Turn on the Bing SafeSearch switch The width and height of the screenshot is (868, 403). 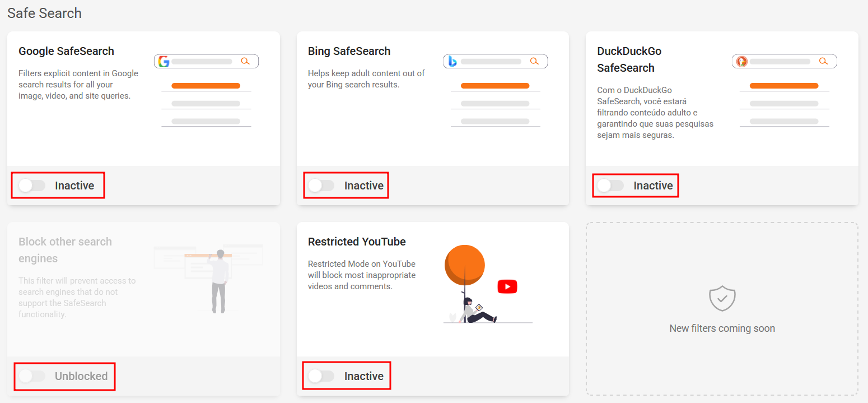(321, 186)
